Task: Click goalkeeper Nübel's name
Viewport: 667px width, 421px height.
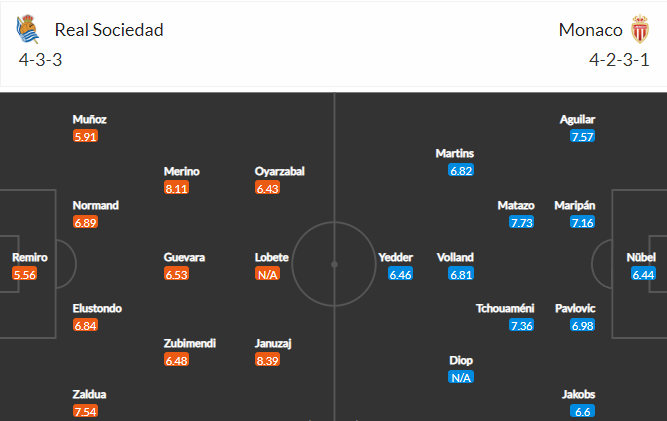Action: pyautogui.click(x=641, y=257)
